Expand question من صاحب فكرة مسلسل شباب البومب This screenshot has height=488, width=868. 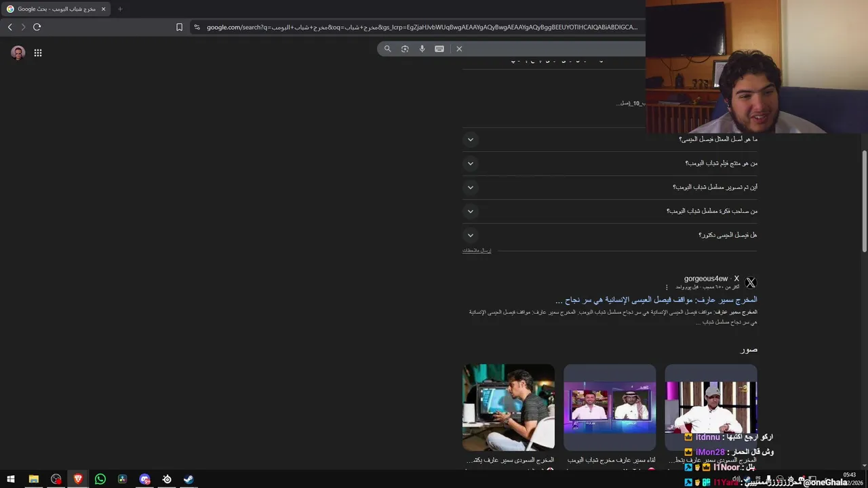[610, 211]
